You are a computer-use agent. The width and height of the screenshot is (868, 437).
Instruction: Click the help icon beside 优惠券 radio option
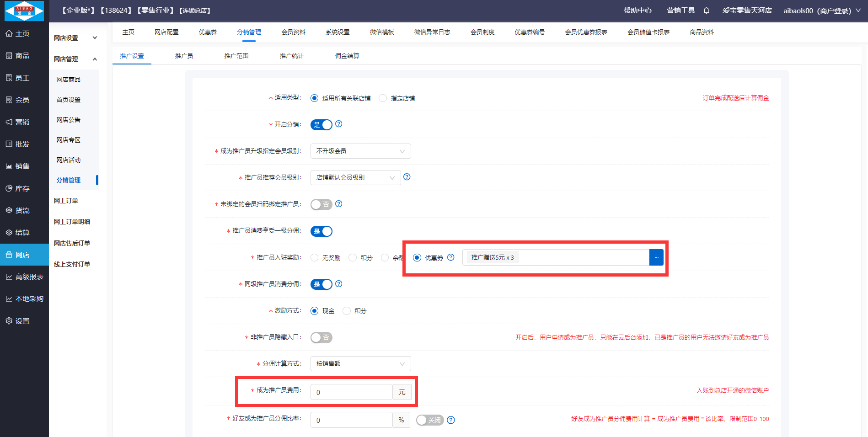(x=450, y=257)
